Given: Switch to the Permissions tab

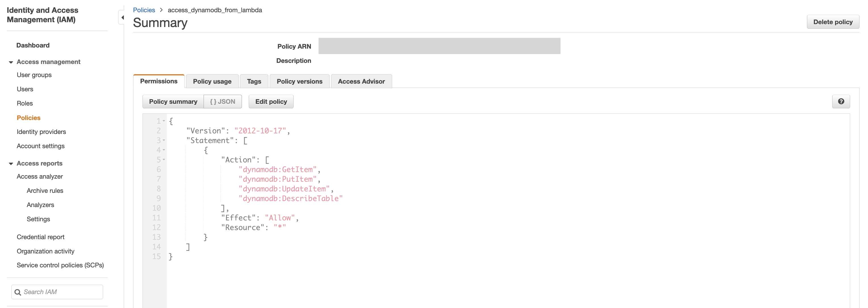Looking at the screenshot, I should (159, 81).
